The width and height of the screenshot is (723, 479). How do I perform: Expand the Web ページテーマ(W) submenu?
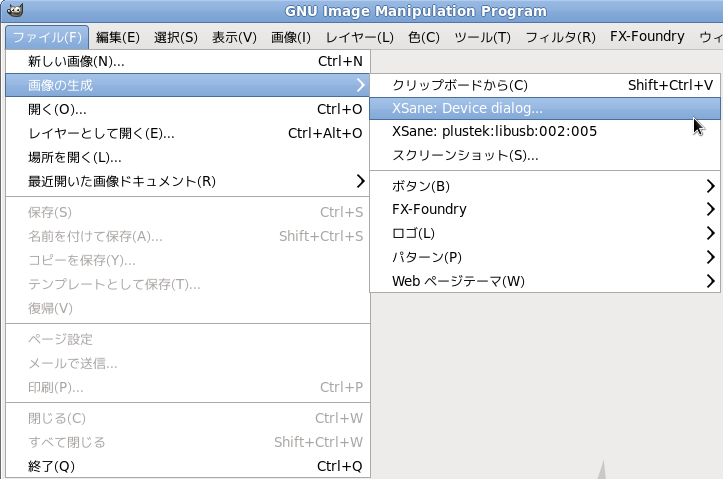point(545,281)
